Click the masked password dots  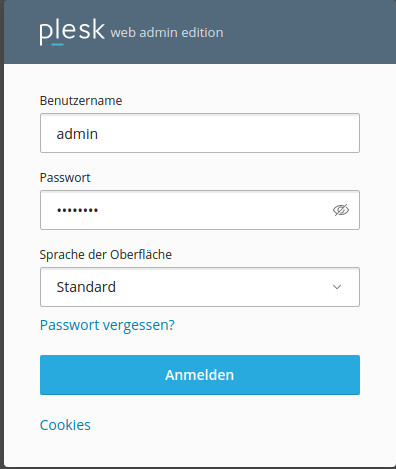(x=77, y=210)
